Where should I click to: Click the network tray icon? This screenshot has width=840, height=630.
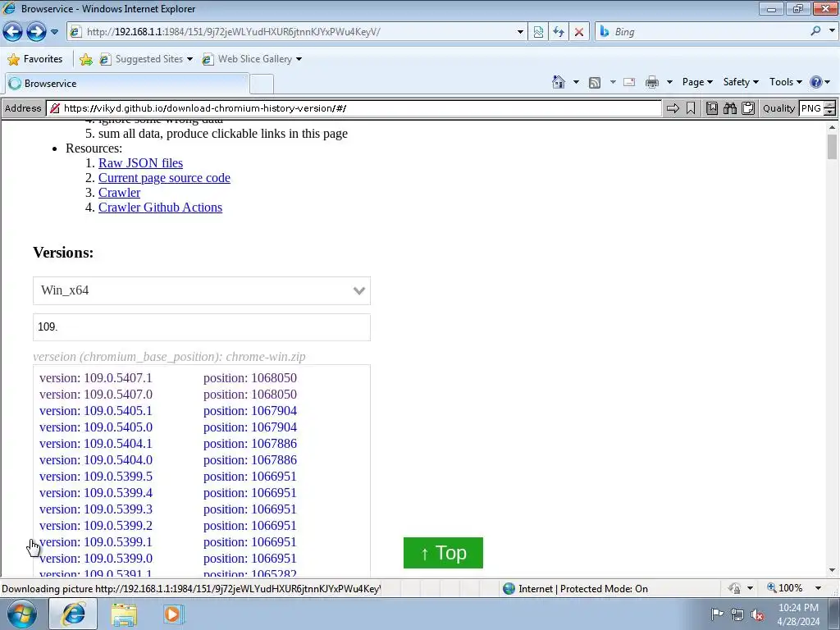737,614
